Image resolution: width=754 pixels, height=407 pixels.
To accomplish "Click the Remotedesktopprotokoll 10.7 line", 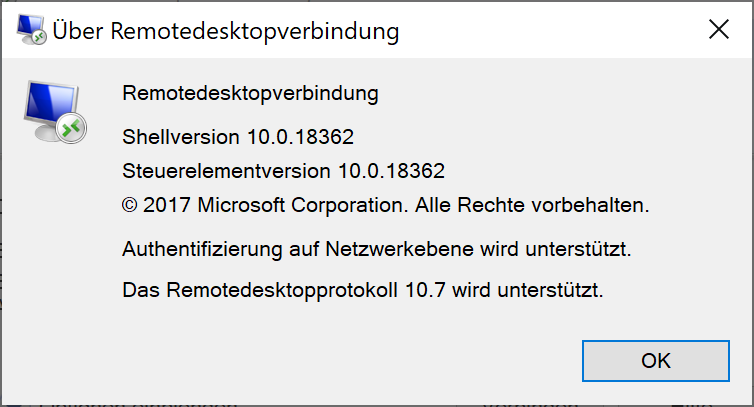I will (363, 291).
